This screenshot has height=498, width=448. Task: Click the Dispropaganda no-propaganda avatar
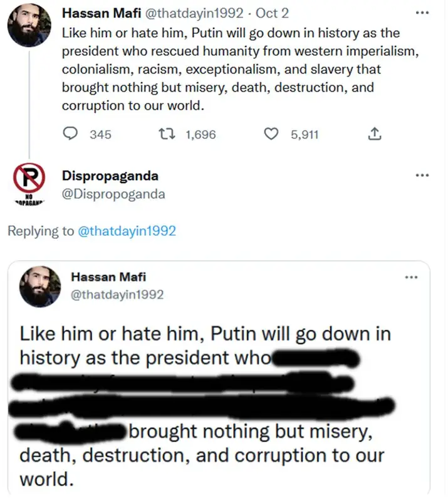29,183
